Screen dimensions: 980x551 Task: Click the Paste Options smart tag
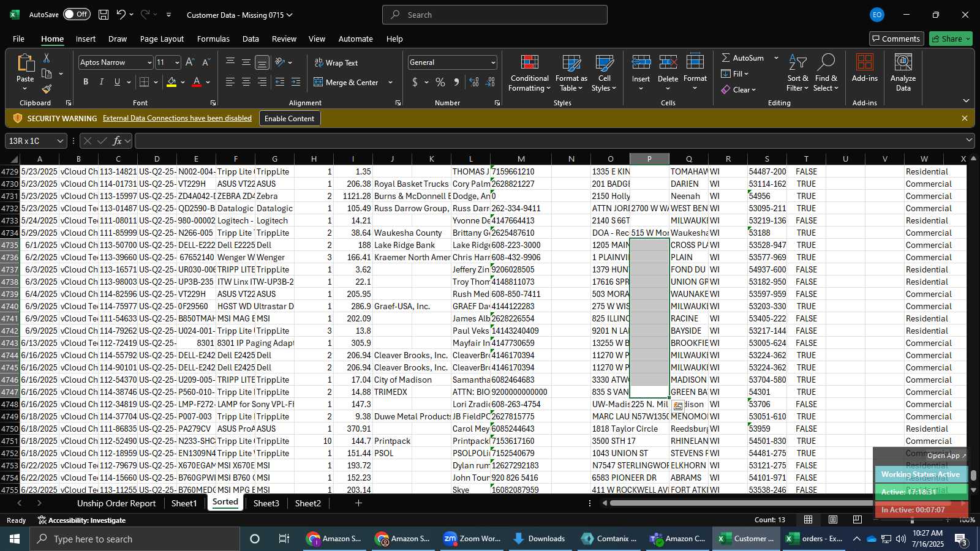click(x=677, y=406)
